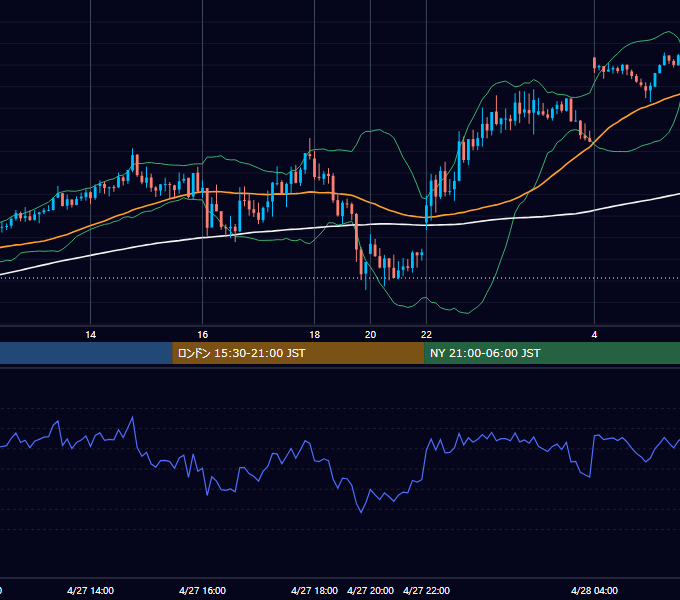Image resolution: width=680 pixels, height=600 pixels.
Task: Click the blue session band before the London band
Action: click(86, 353)
